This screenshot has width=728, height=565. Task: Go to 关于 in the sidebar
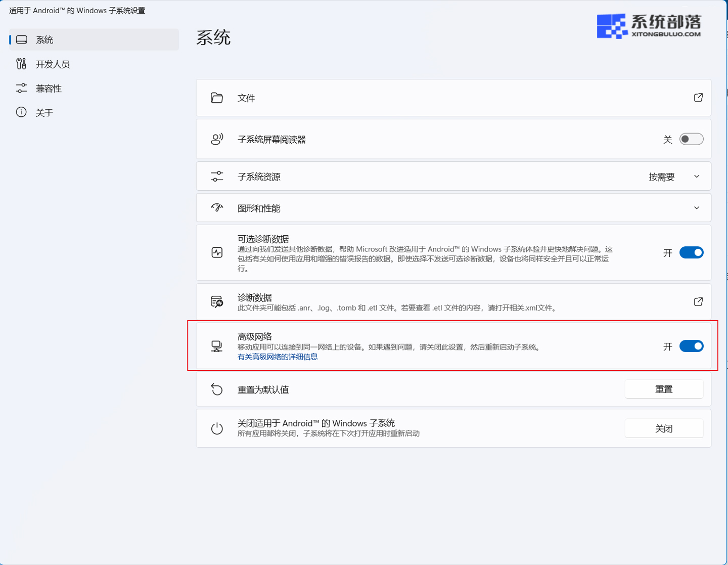coord(44,113)
